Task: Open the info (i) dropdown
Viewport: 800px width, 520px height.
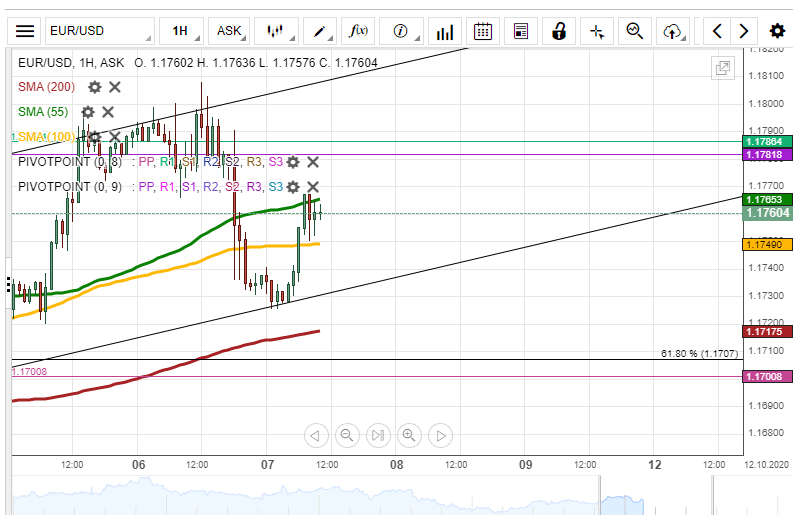Action: click(x=401, y=31)
